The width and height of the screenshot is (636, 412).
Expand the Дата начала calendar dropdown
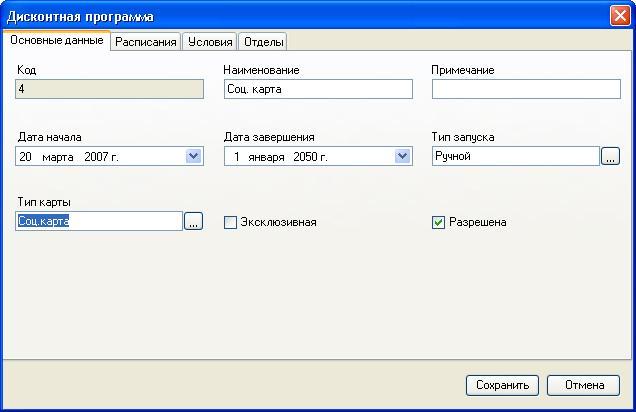(194, 157)
